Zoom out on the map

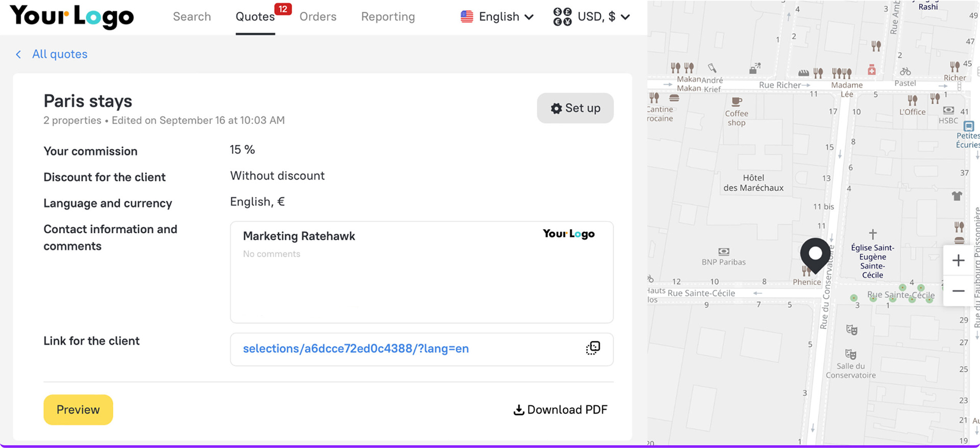pos(958,291)
